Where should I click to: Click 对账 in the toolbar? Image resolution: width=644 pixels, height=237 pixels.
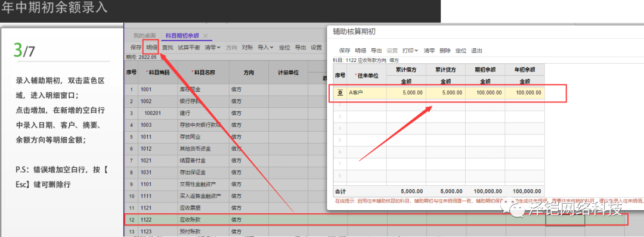click(247, 48)
